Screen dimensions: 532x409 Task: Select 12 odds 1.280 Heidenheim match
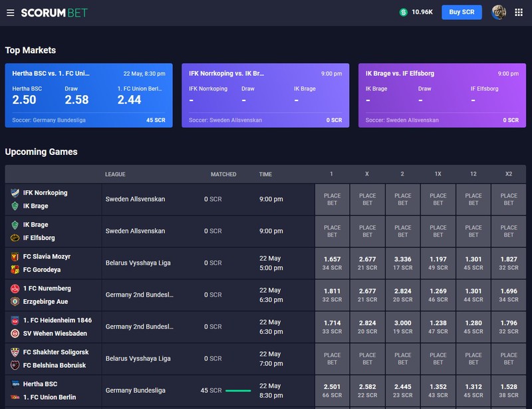point(473,327)
